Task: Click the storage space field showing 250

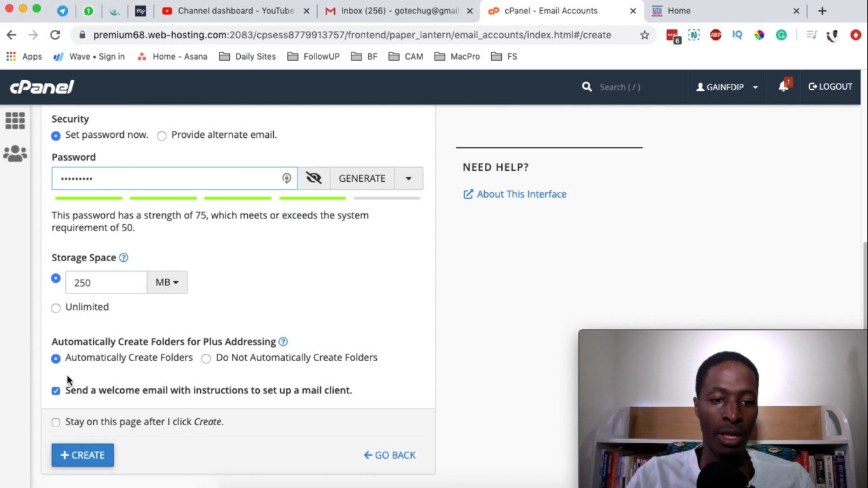Action: (106, 282)
